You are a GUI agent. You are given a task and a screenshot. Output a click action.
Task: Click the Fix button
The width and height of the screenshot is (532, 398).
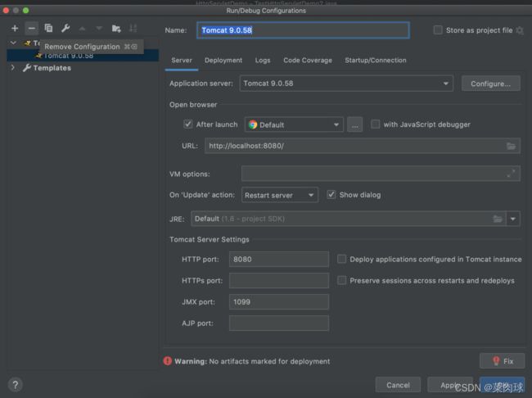point(503,361)
